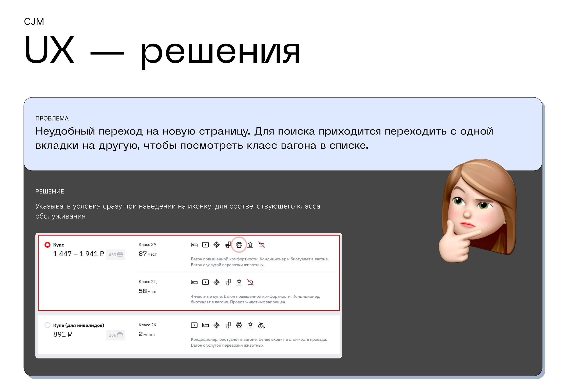
Task: Click the toilet icon in Класс 2А row
Action: [228, 245]
